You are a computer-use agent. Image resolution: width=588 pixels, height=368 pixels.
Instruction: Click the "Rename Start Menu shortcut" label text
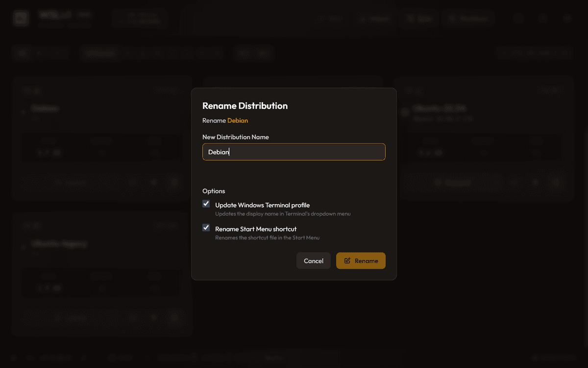click(x=256, y=229)
